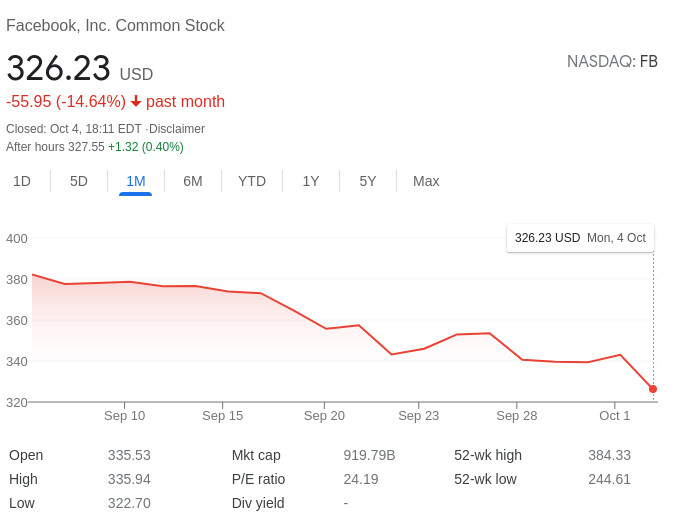
Task: Show the 1Y price chart
Action: tap(311, 181)
